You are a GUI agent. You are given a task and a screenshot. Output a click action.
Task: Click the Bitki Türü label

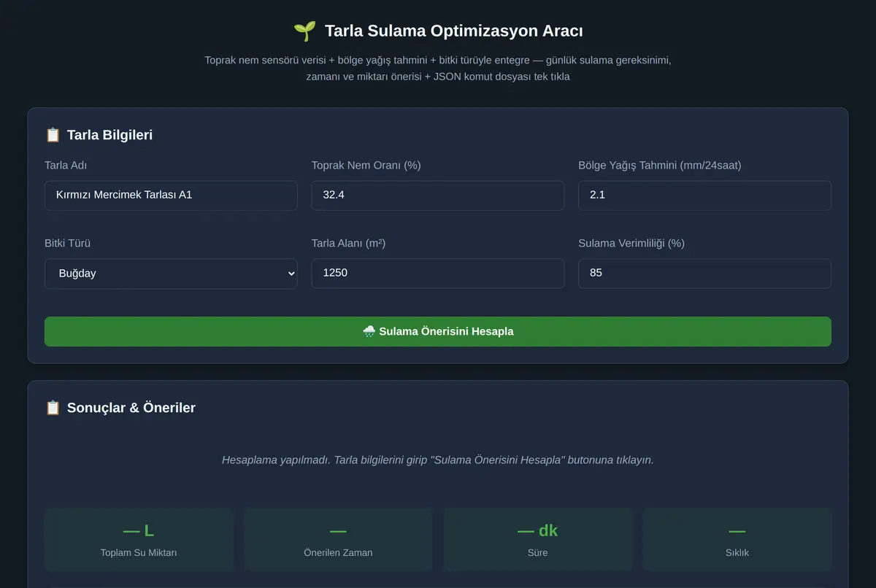point(67,244)
